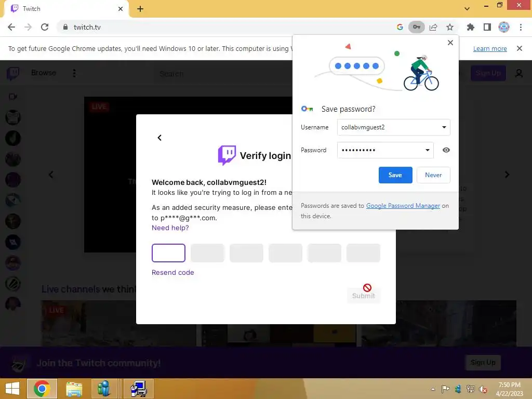The width and height of the screenshot is (532, 399).
Task: Click the Google icon in the address bar
Action: (x=400, y=27)
